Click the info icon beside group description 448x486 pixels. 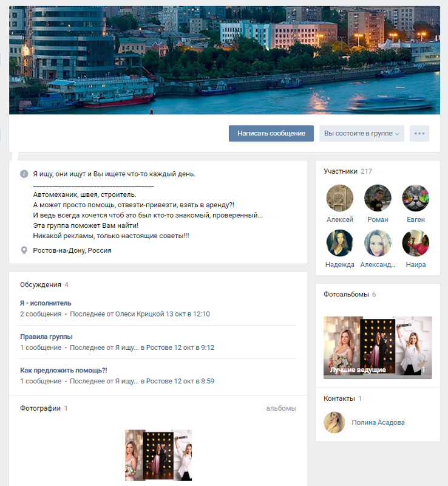point(24,174)
